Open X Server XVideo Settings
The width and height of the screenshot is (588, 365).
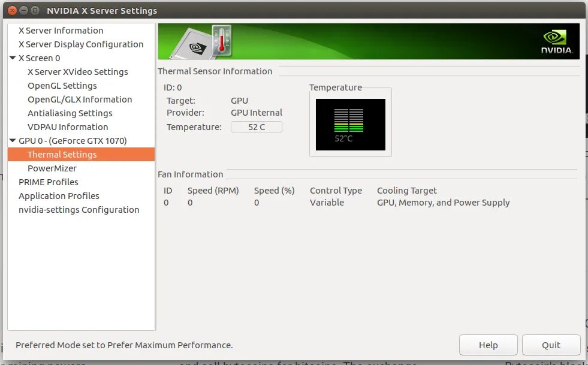coord(78,72)
